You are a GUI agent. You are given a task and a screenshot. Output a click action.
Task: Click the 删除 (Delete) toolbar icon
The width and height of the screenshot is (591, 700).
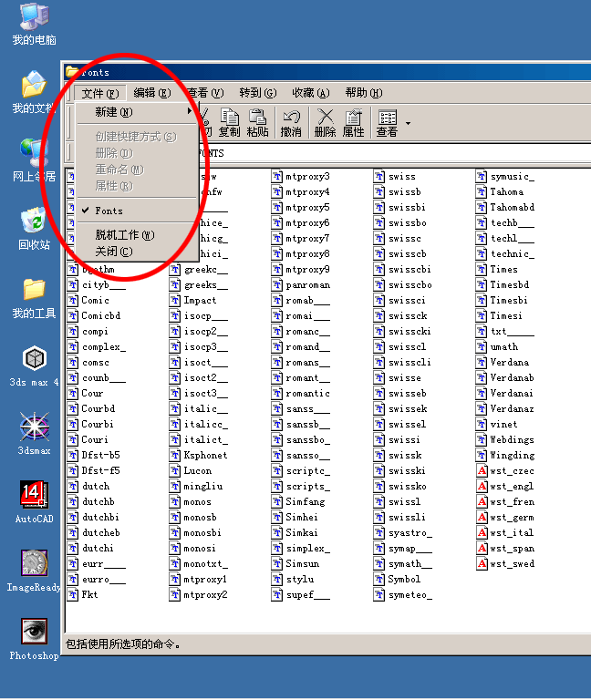325,122
